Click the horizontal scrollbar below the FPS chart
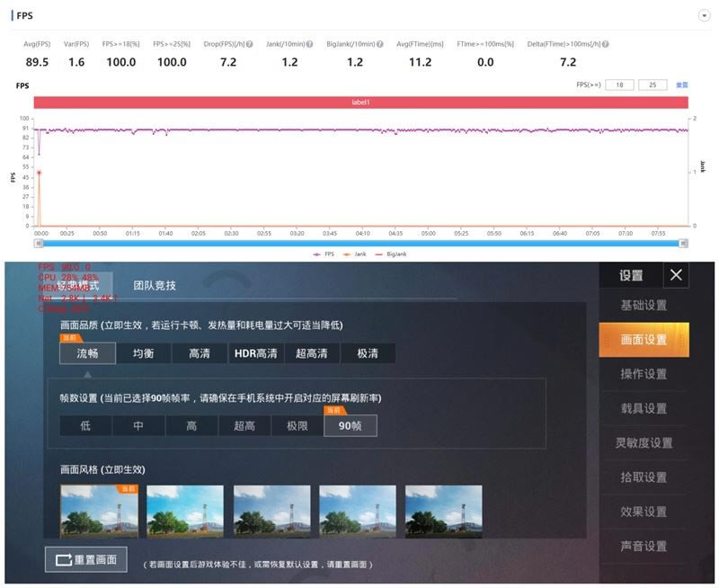This screenshot has height=588, width=719. coord(359,241)
